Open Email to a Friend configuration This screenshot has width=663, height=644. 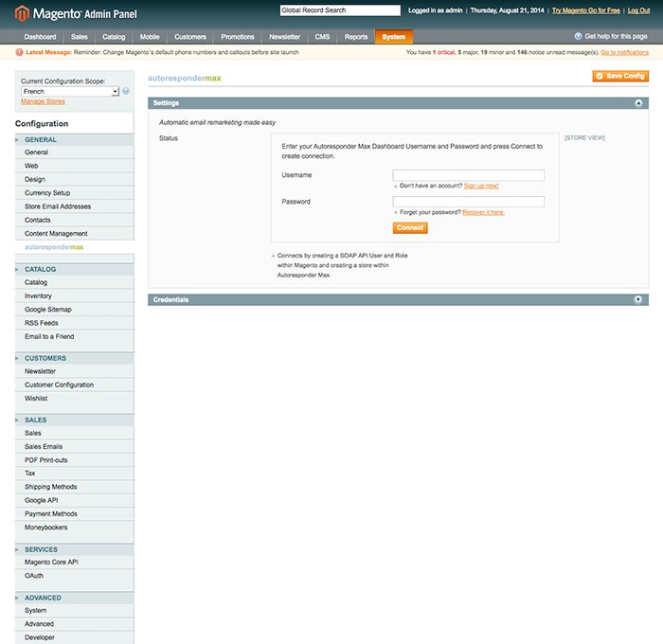75,336
